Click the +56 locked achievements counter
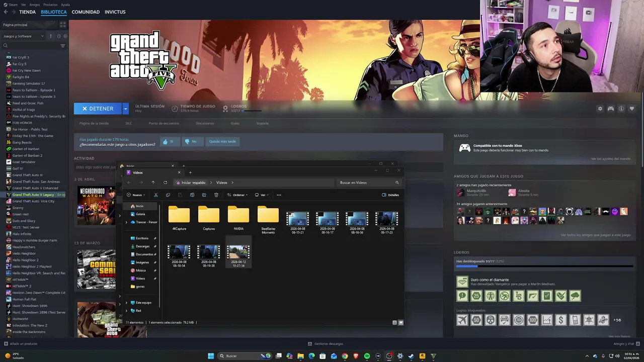The width and height of the screenshot is (644, 362). 617,320
